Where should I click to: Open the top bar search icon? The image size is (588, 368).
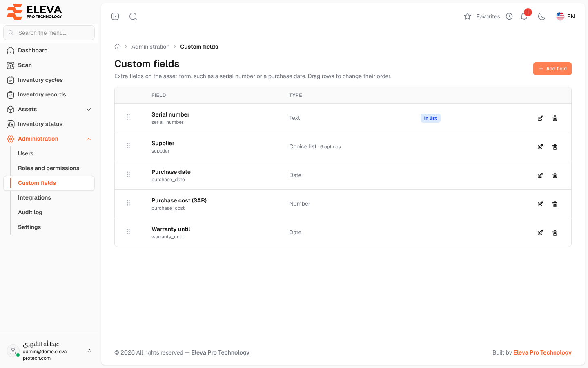[133, 16]
